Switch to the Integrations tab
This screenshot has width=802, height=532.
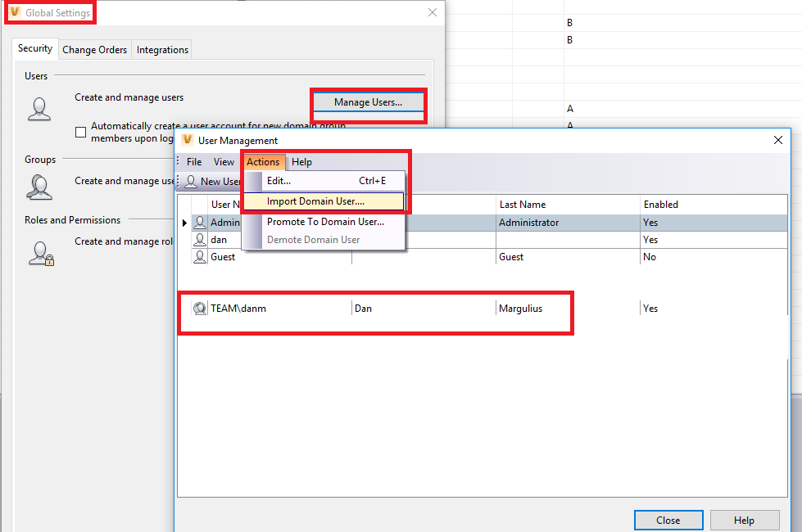tap(162, 50)
